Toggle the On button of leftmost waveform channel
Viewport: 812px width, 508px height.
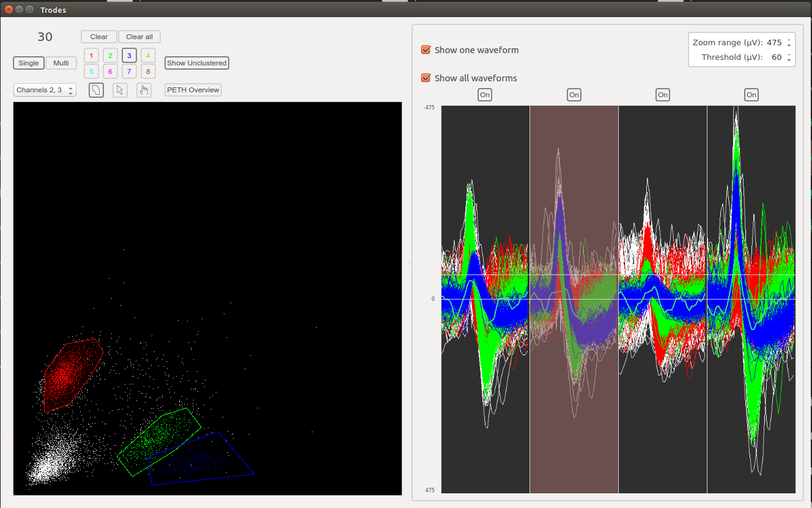(x=485, y=95)
